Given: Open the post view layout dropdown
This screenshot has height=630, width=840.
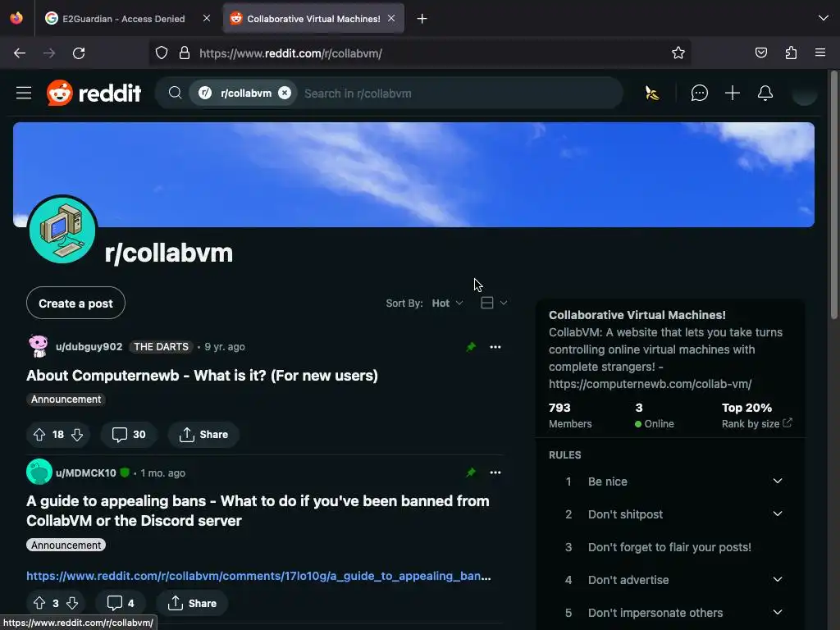Looking at the screenshot, I should click(493, 304).
